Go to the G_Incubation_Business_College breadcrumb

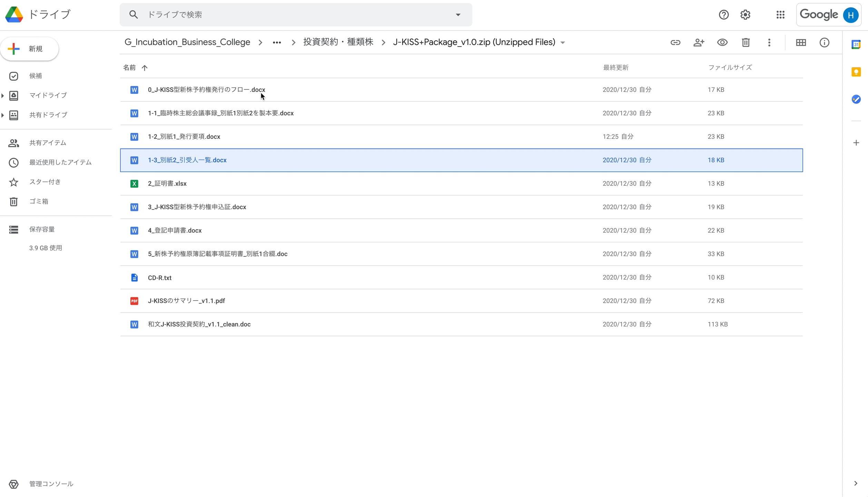[187, 42]
